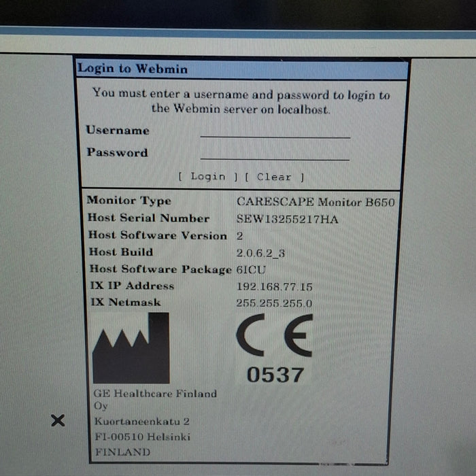The height and width of the screenshot is (476, 476).
Task: Click the 'FI-00510 Helsinki' address line
Action: pyautogui.click(x=143, y=437)
